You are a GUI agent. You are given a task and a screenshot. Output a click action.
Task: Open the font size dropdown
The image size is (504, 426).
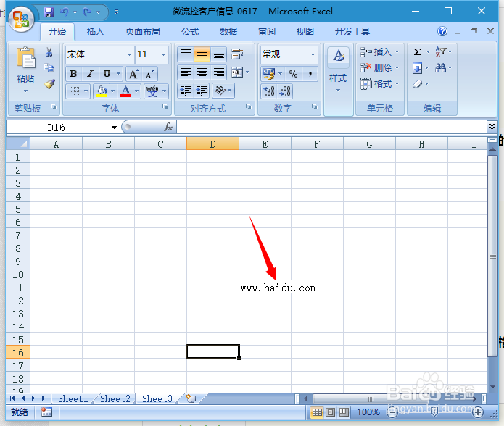tap(163, 54)
